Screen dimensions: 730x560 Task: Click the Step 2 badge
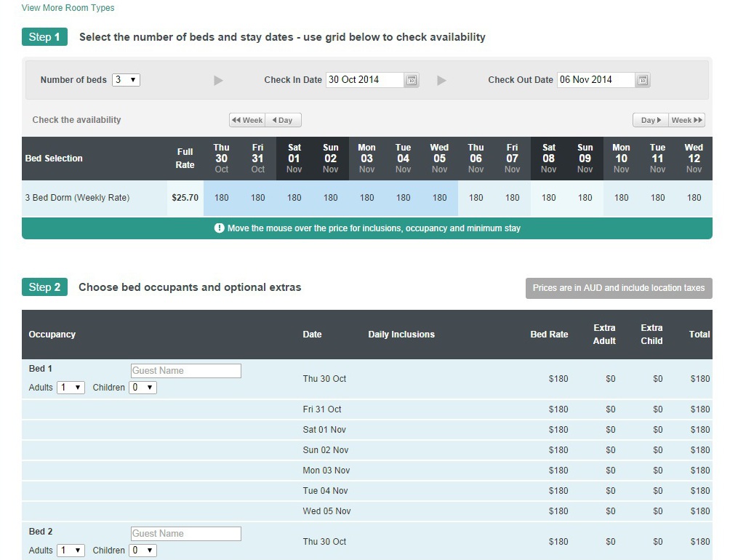tap(44, 287)
